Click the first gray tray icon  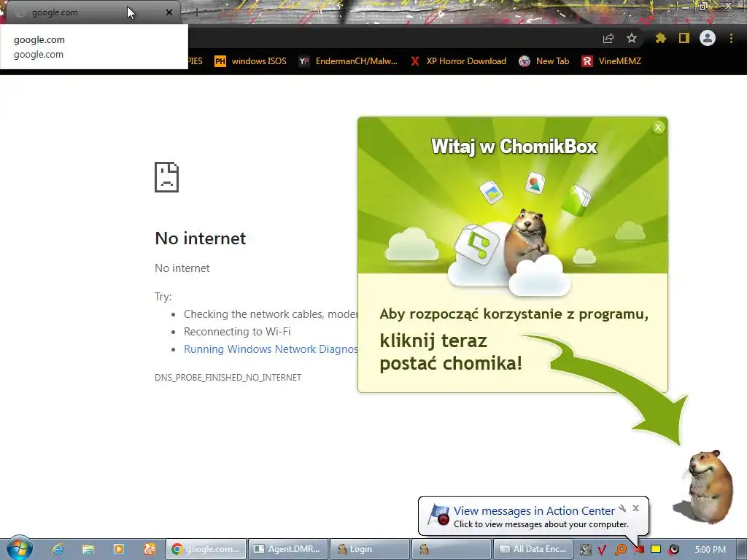pyautogui.click(x=585, y=550)
